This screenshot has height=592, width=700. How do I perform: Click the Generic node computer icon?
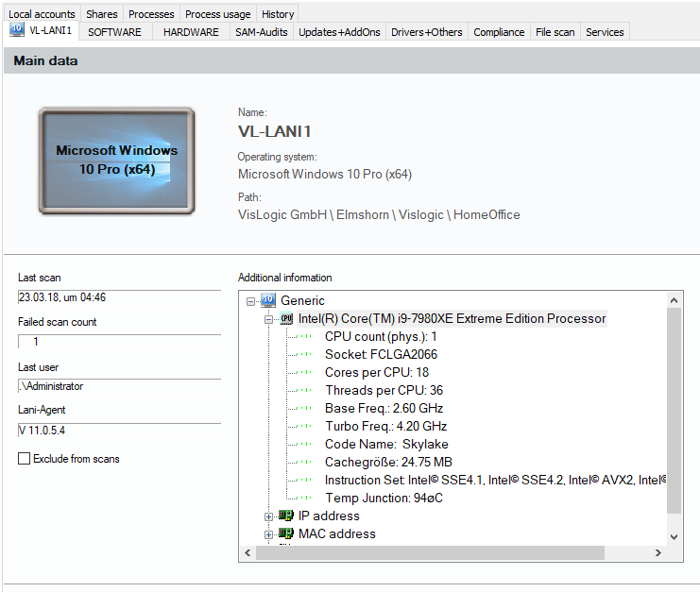(x=268, y=300)
